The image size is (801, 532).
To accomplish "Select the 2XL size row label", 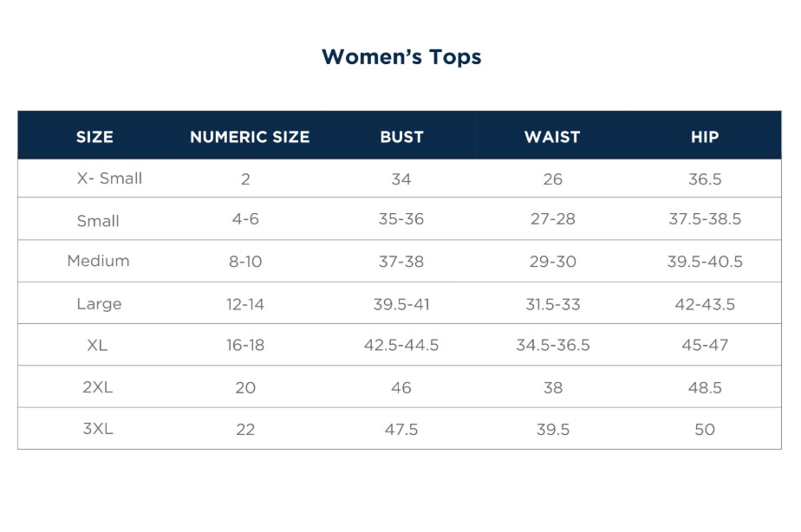I will click(98, 387).
